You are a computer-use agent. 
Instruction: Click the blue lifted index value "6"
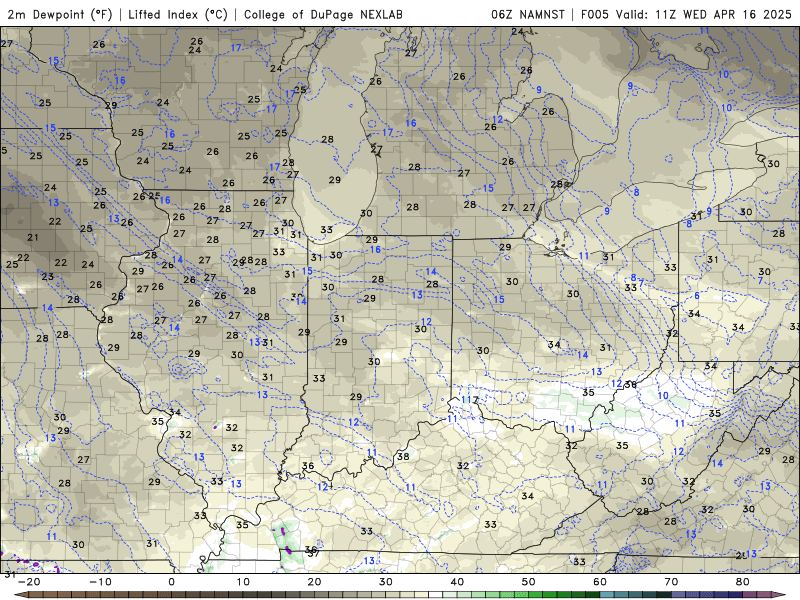coord(697,296)
